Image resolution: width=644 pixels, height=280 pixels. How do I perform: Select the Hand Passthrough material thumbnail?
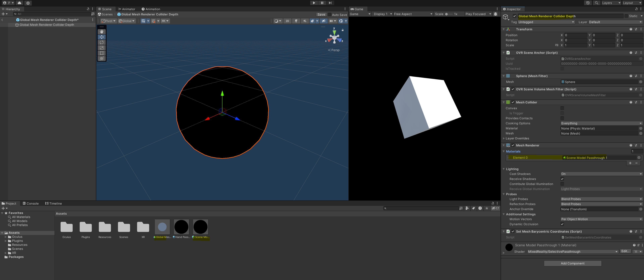point(181,227)
